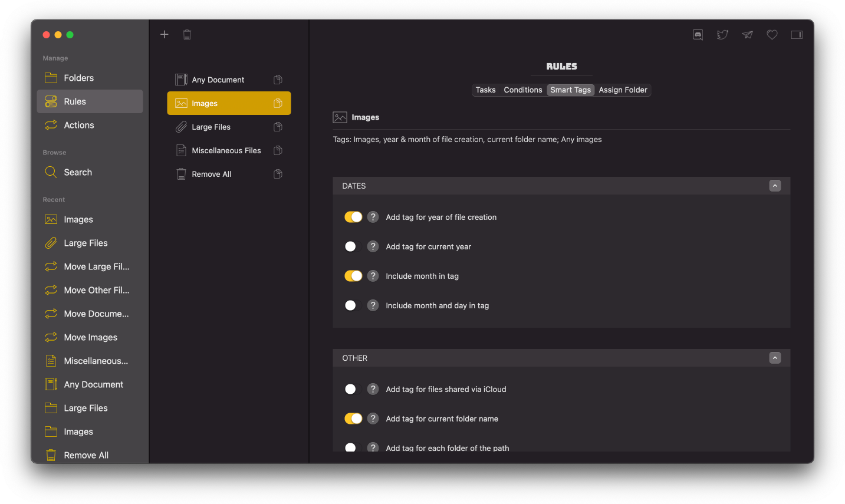The height and width of the screenshot is (504, 845).
Task: Enable the Add tag for current year toggle
Action: pos(351,246)
